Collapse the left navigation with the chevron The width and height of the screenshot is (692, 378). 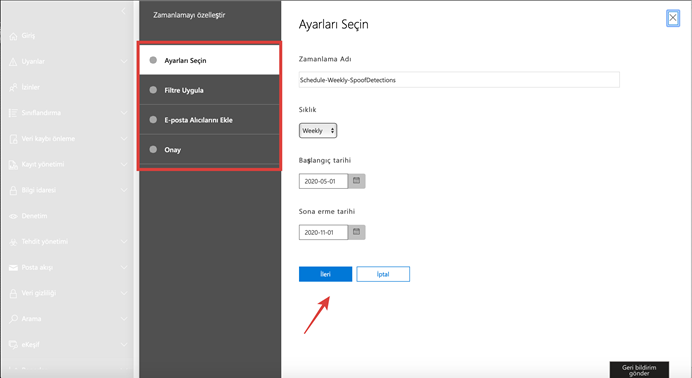click(x=124, y=11)
